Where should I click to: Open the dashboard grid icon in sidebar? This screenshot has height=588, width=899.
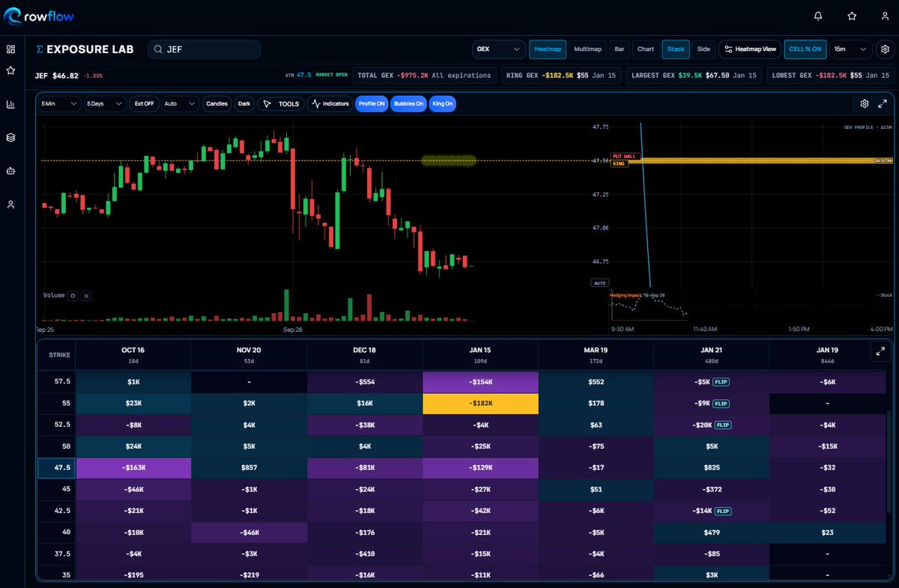pyautogui.click(x=10, y=49)
